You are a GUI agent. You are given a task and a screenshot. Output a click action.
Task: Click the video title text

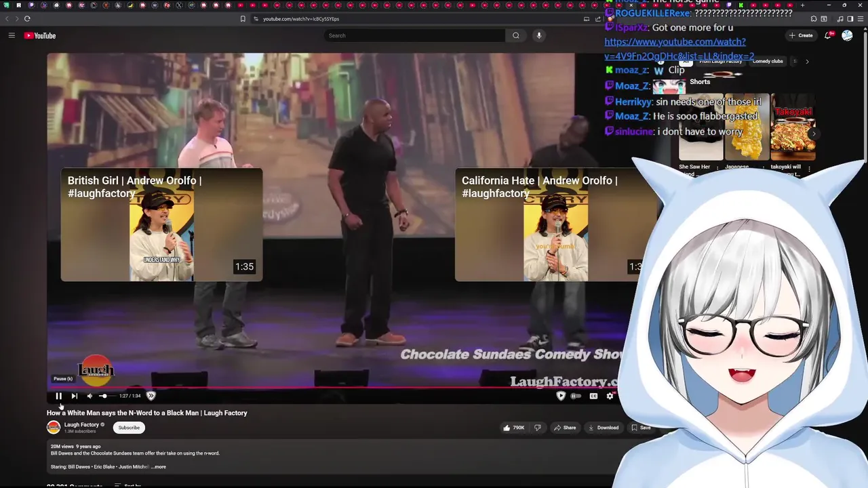tap(146, 413)
